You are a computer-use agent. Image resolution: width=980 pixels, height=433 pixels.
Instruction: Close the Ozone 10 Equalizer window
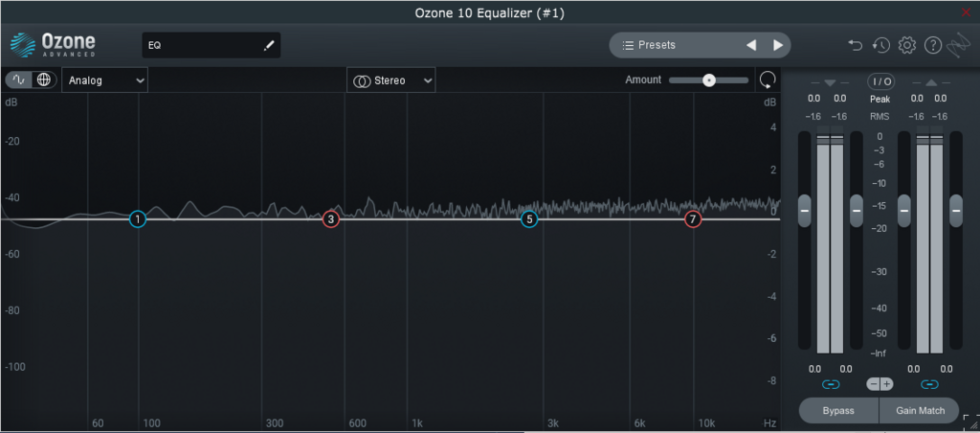[x=967, y=11]
